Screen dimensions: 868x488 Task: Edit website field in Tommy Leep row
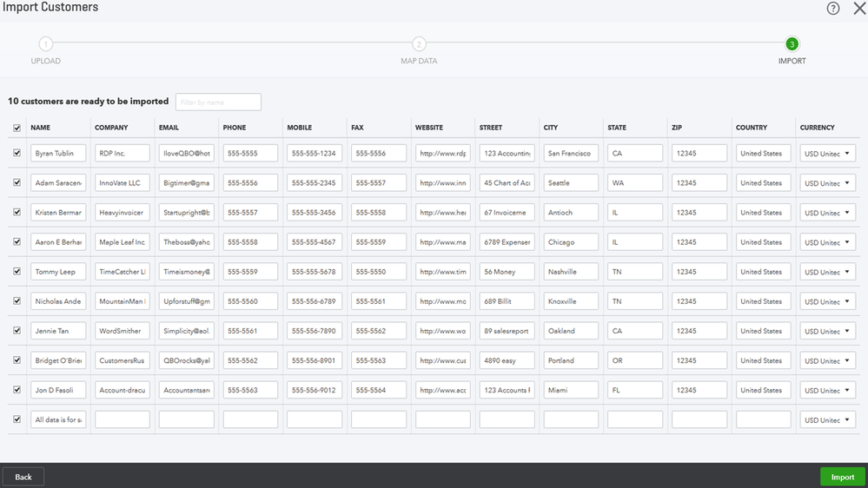443,272
